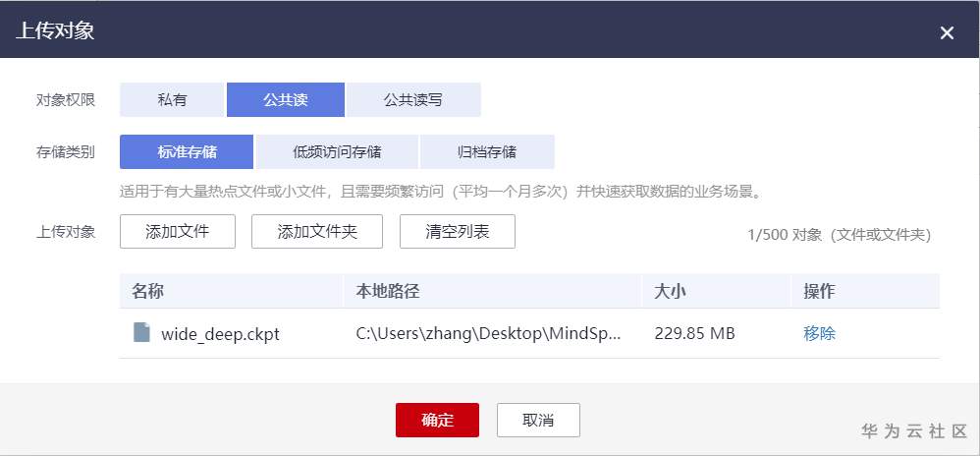Choose 标准存储 storage class

(187, 152)
